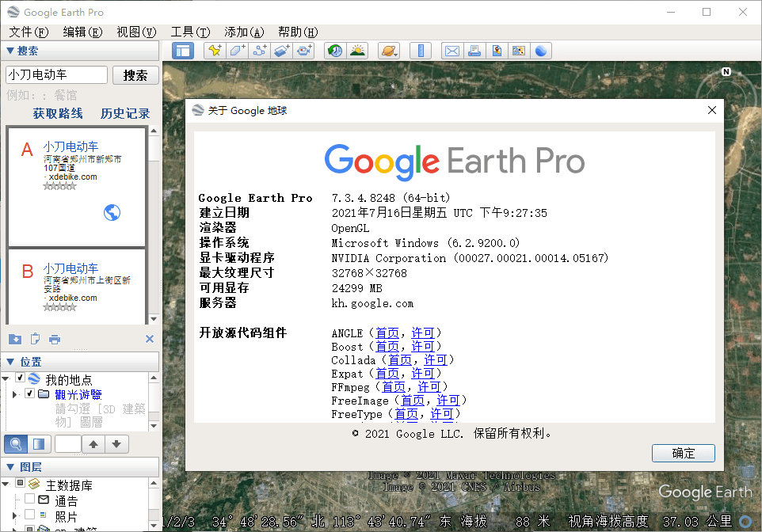Screen dimensions: 762x532
Task: Collapse the 位置 panel
Action: pos(10,362)
